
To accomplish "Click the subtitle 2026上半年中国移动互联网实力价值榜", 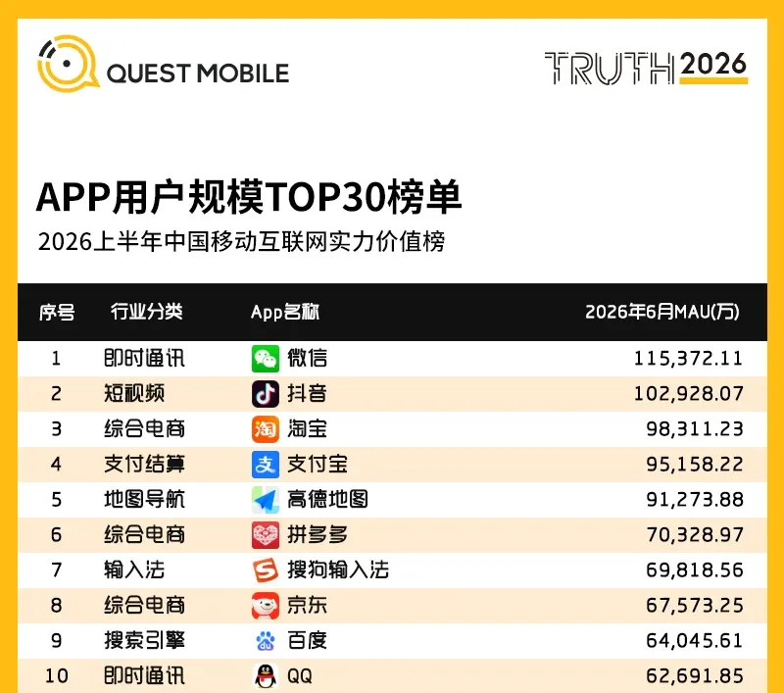I will [x=241, y=241].
